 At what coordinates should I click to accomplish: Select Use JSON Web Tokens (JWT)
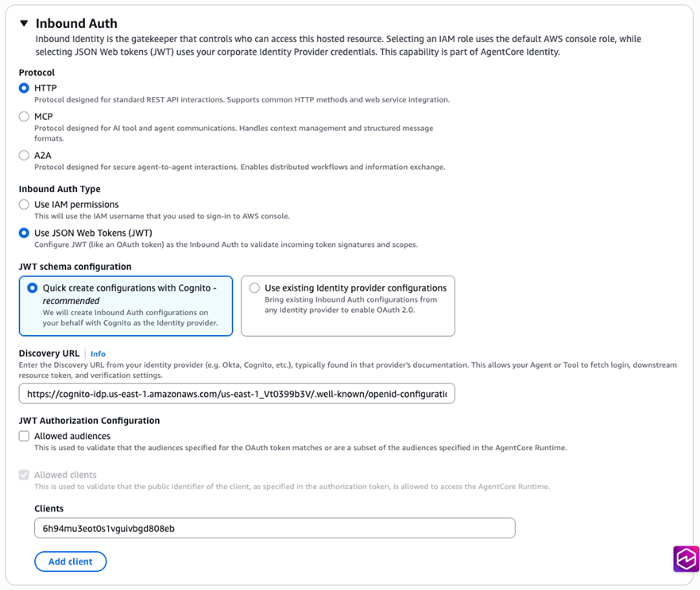(24, 233)
